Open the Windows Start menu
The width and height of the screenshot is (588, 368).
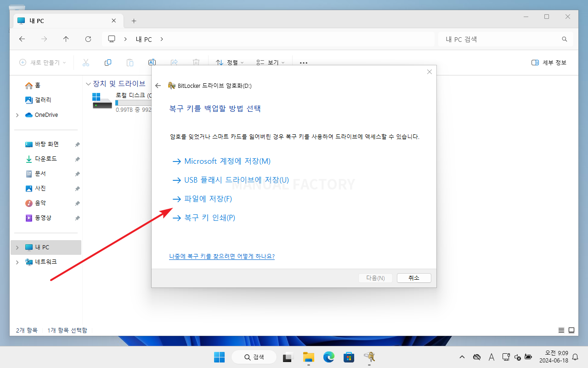click(219, 357)
